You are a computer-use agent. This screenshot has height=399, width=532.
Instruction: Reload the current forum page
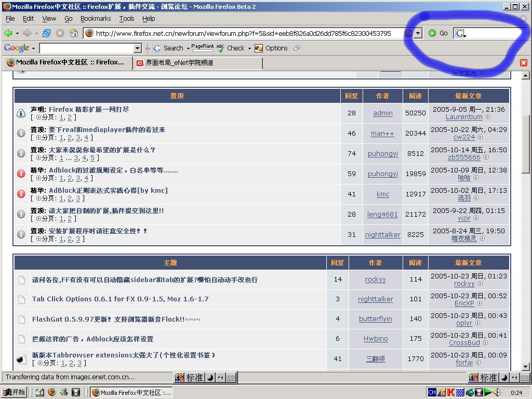pyautogui.click(x=46, y=33)
